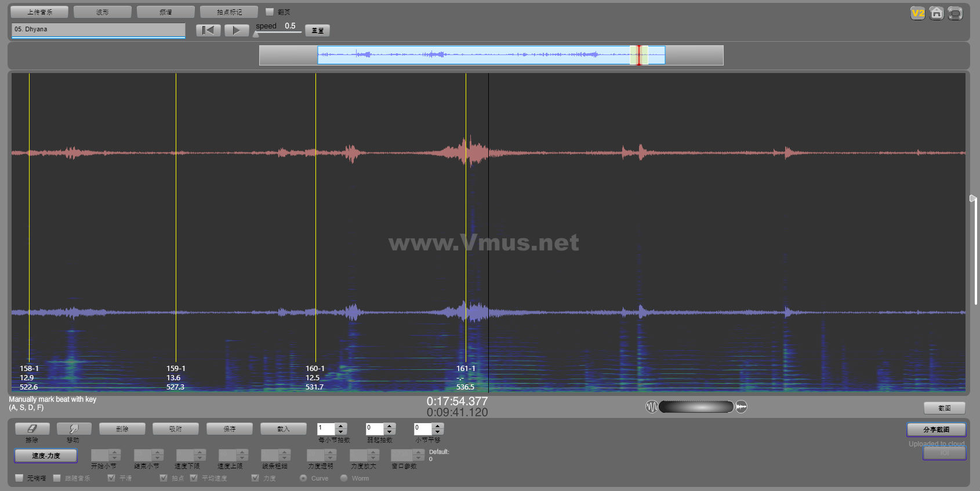
Task: Select the Curve radio button
Action: coord(303,478)
